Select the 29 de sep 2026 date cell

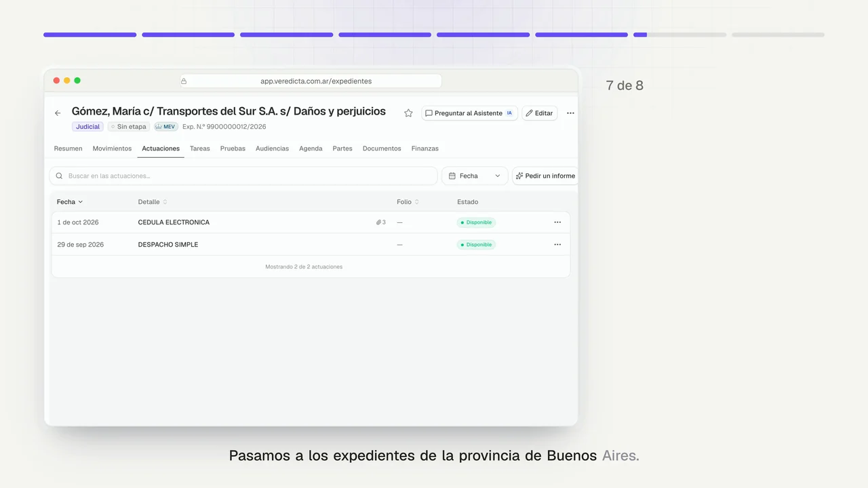81,245
